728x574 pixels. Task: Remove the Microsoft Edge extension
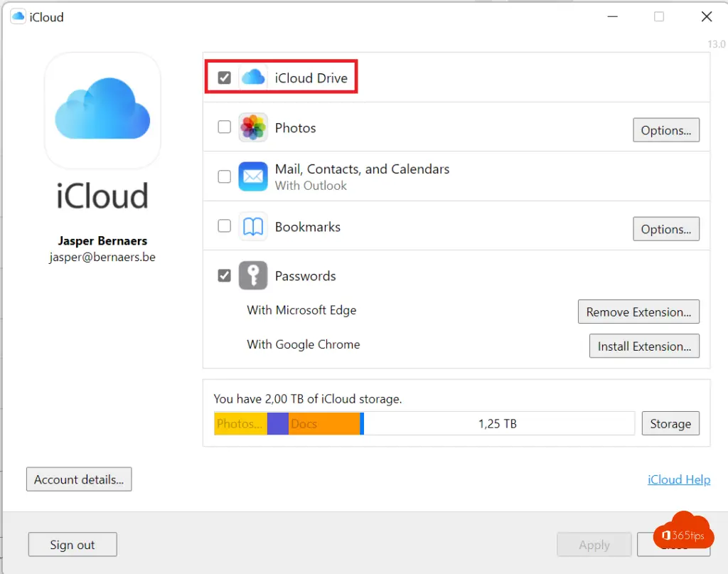pos(638,312)
